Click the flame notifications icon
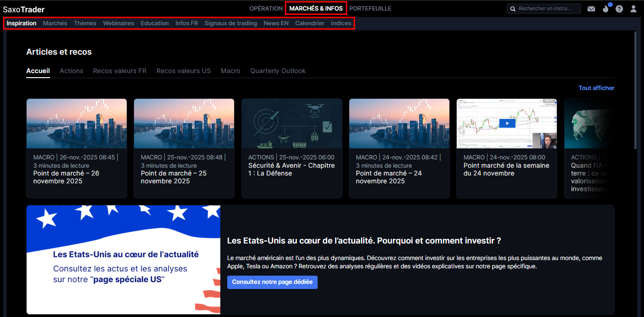 coord(605,9)
